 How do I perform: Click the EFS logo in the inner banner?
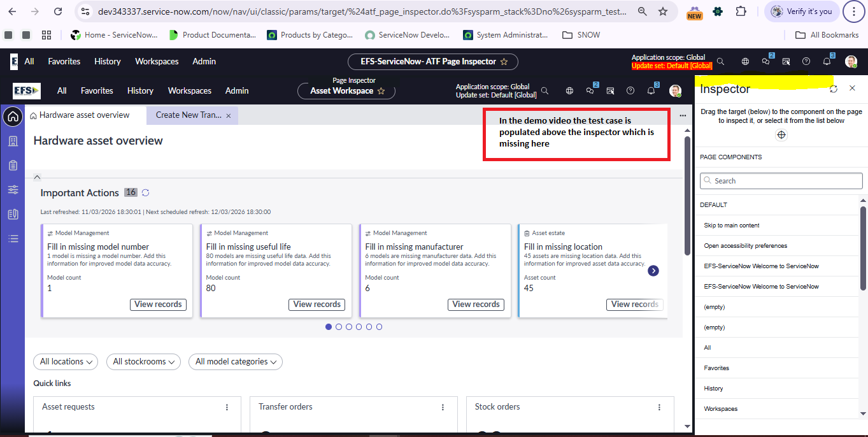(x=27, y=91)
